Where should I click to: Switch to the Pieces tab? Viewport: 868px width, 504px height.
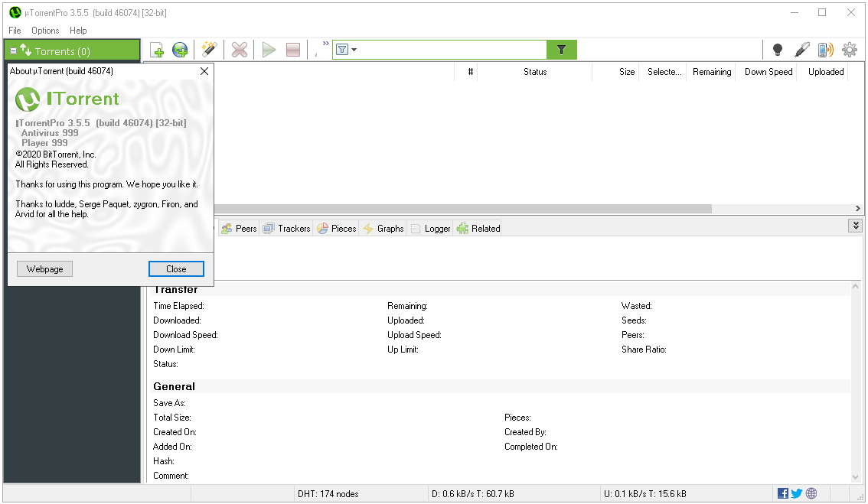pyautogui.click(x=337, y=229)
